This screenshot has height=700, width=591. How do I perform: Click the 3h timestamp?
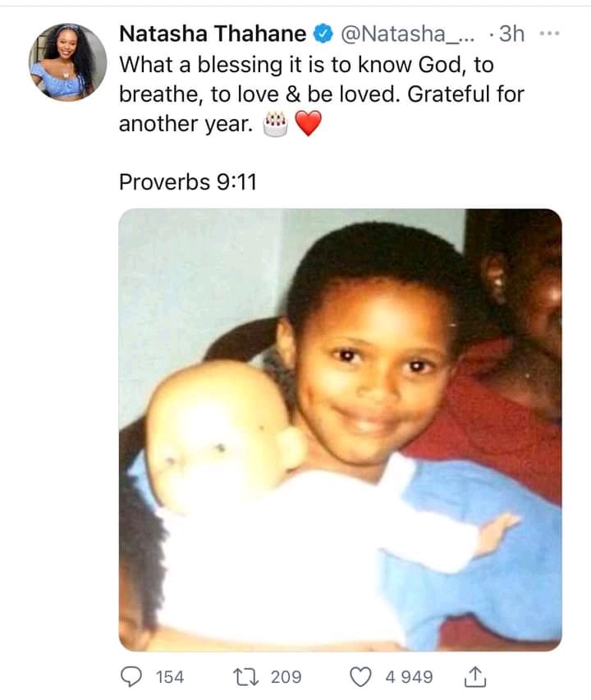511,34
